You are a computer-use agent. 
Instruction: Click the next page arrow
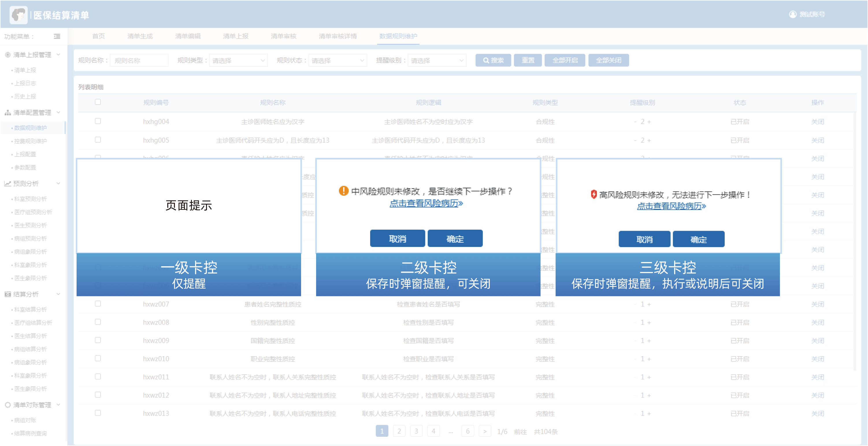pyautogui.click(x=485, y=431)
